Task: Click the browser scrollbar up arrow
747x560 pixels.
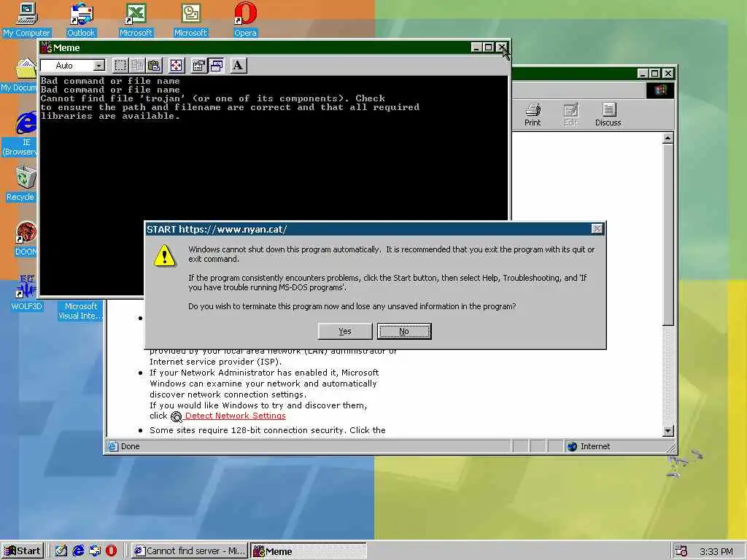Action: tap(668, 139)
